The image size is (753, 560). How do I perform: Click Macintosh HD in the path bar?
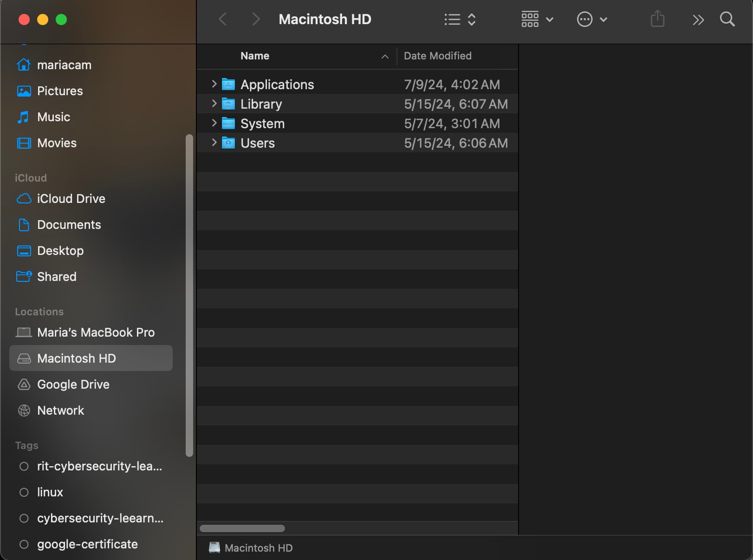coord(251,548)
